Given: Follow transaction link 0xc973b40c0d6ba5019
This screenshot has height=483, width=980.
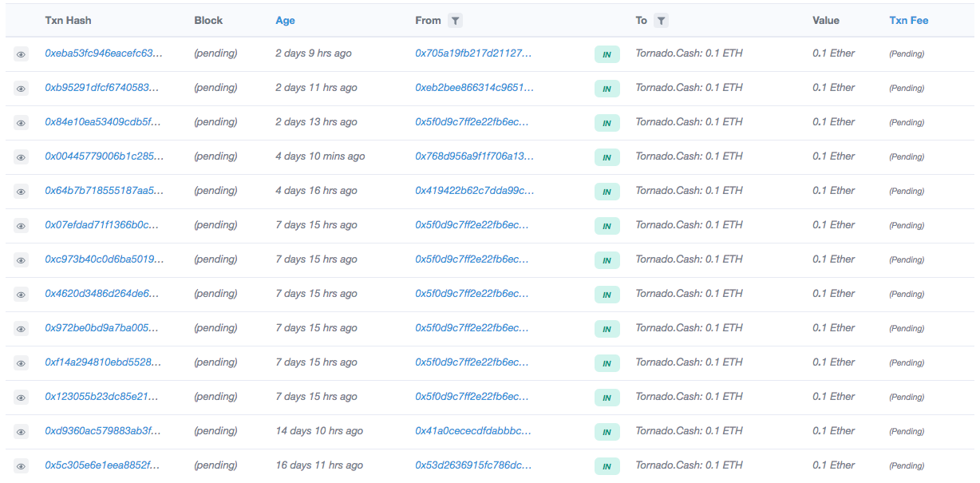Looking at the screenshot, I should (104, 259).
